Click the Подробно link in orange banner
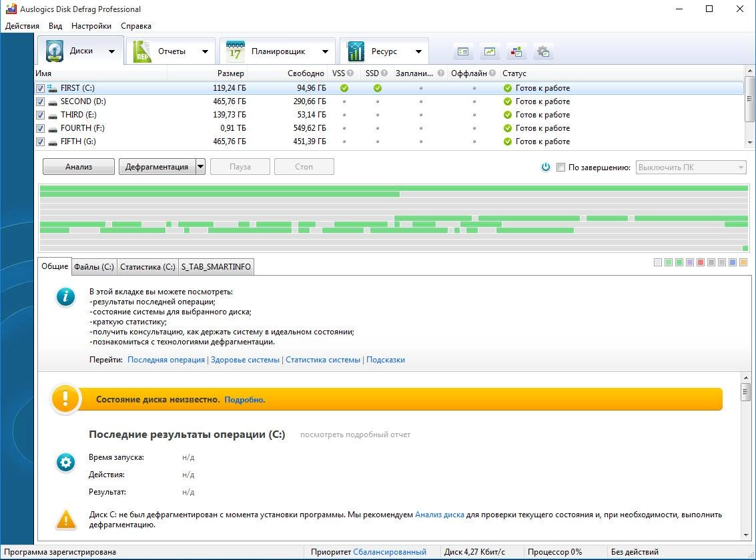Screen dimensions: 756x560 (244, 400)
